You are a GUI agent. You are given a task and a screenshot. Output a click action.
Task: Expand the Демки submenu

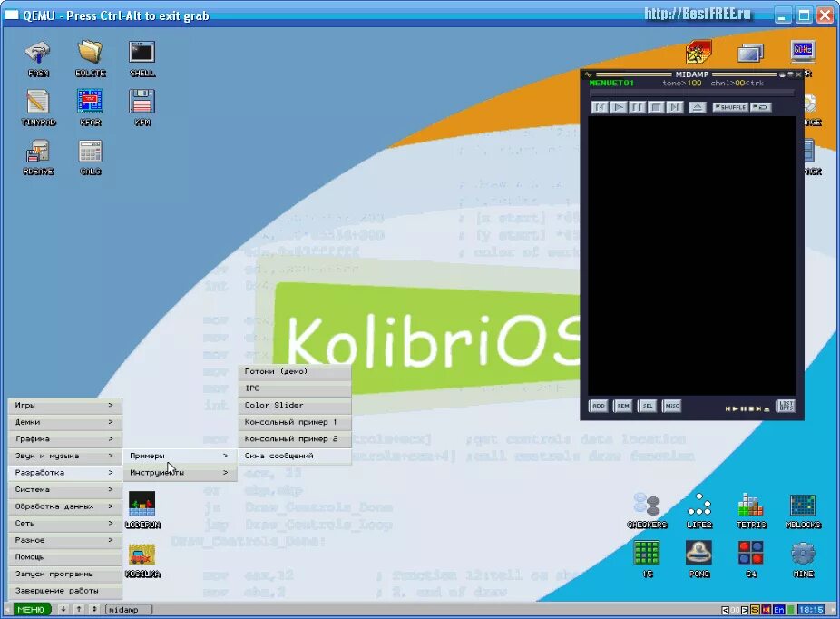pos(64,422)
